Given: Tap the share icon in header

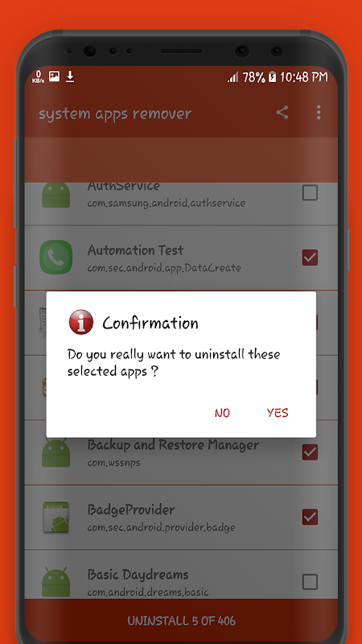Looking at the screenshot, I should point(282,113).
